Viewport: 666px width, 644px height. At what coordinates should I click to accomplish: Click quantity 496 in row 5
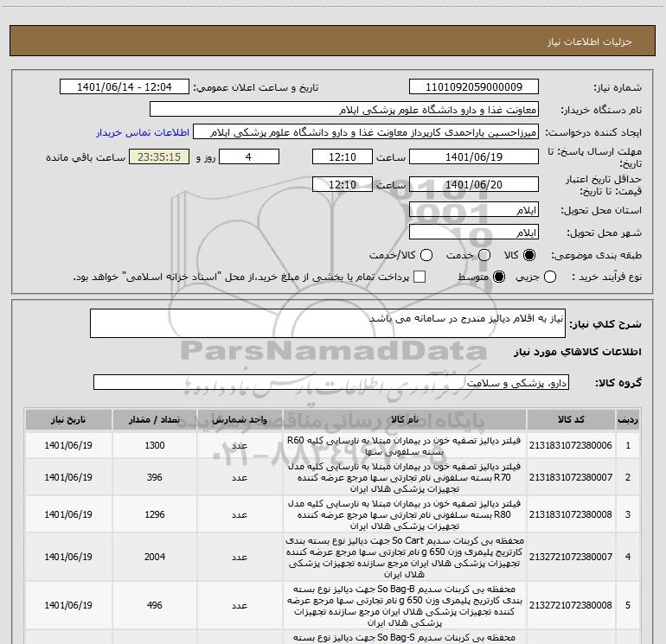155,605
